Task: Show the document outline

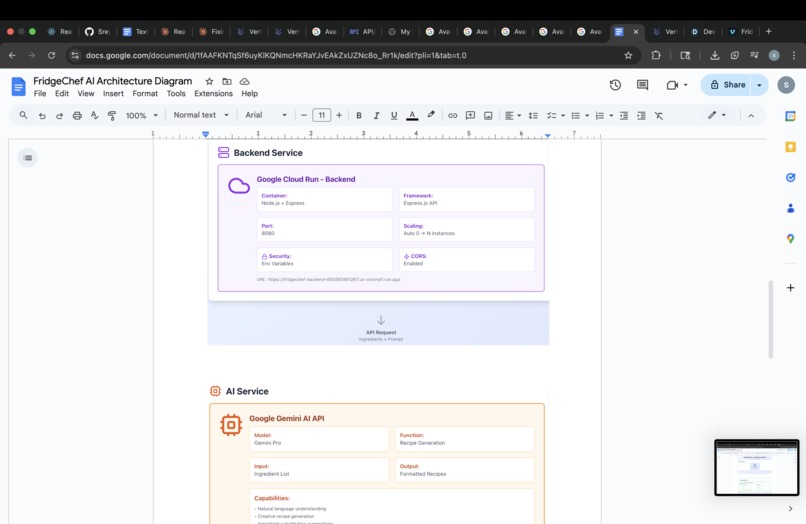Action: click(28, 158)
